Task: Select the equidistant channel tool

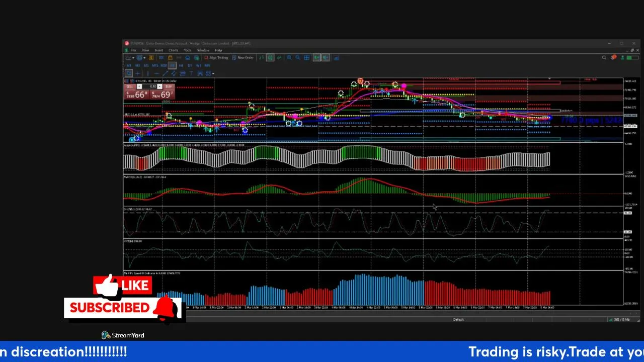Action: (174, 73)
